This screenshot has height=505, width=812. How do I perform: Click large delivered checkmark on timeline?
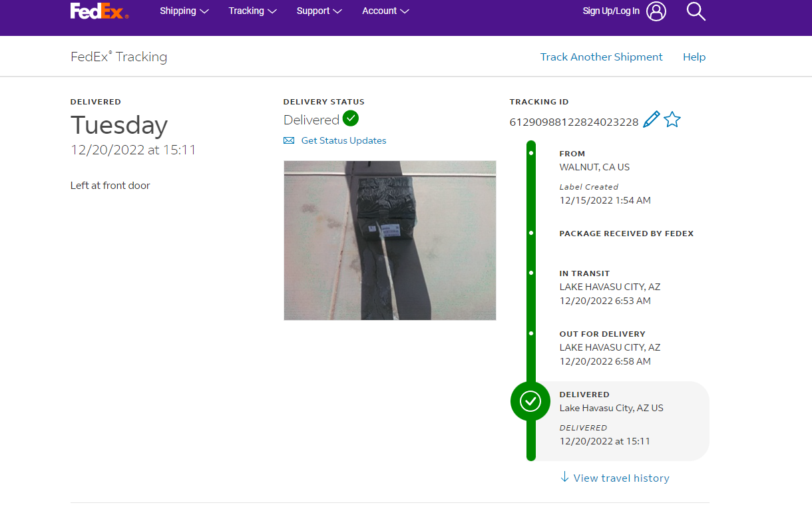530,401
